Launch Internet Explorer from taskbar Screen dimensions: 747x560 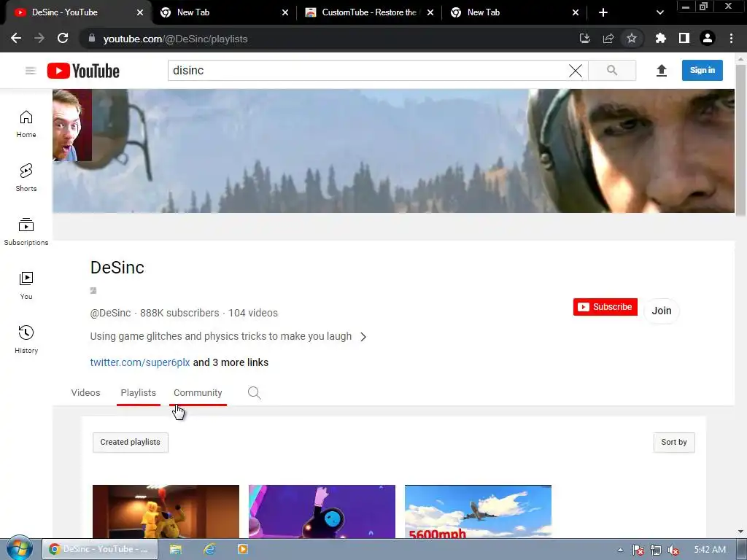(x=209, y=550)
